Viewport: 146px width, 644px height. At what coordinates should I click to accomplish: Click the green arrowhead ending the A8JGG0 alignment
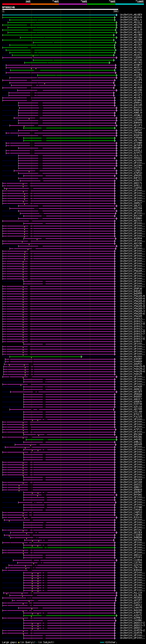click(x=82, y=357)
